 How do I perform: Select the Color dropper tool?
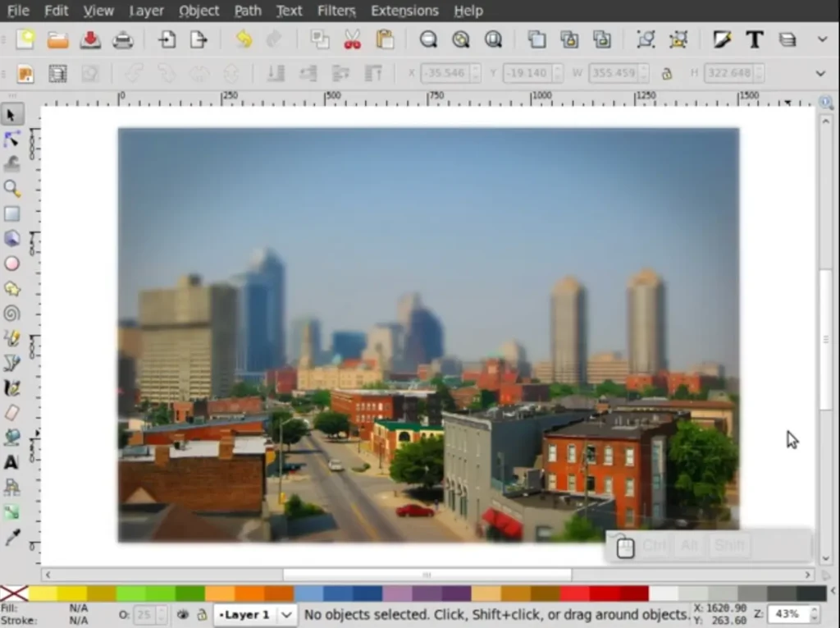tap(11, 538)
